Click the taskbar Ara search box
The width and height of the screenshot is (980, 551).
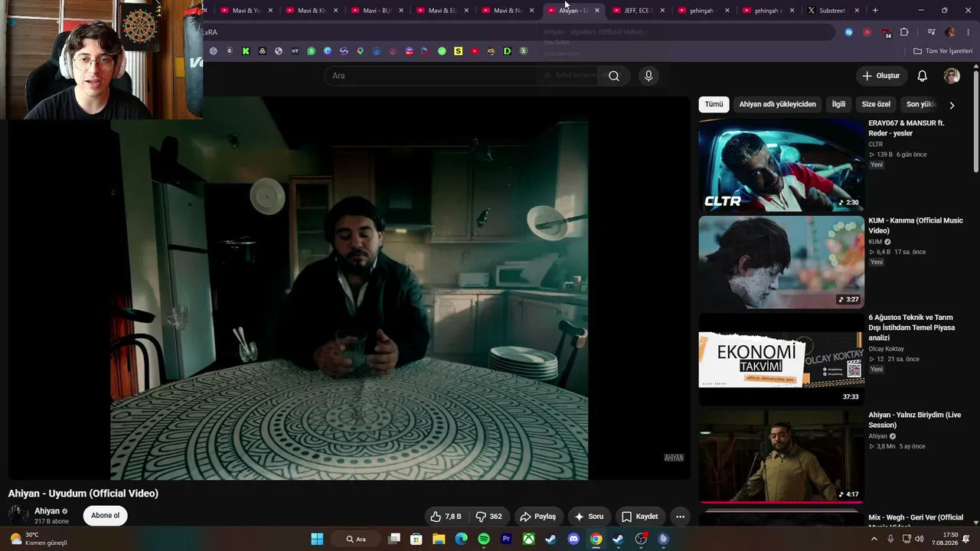[357, 539]
